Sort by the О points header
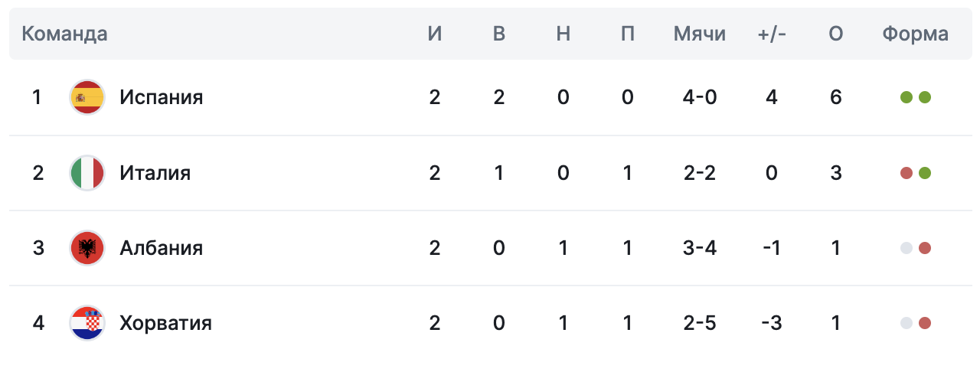Screen dimensions: 980x372 835,34
